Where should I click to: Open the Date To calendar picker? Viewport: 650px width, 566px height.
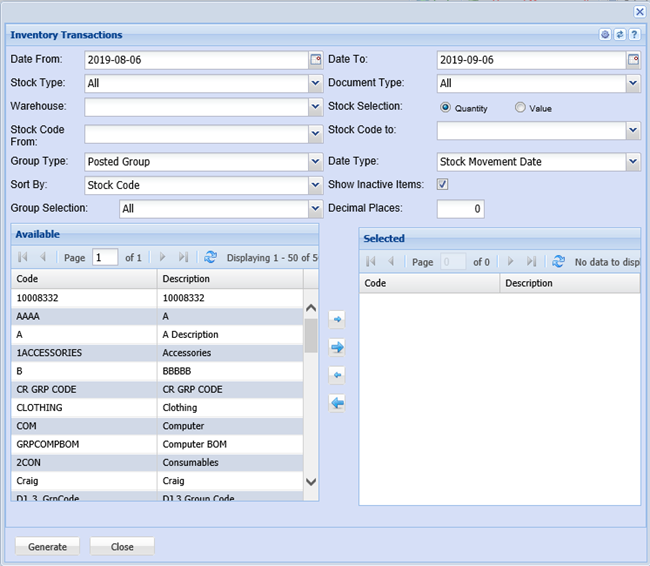pos(633,60)
